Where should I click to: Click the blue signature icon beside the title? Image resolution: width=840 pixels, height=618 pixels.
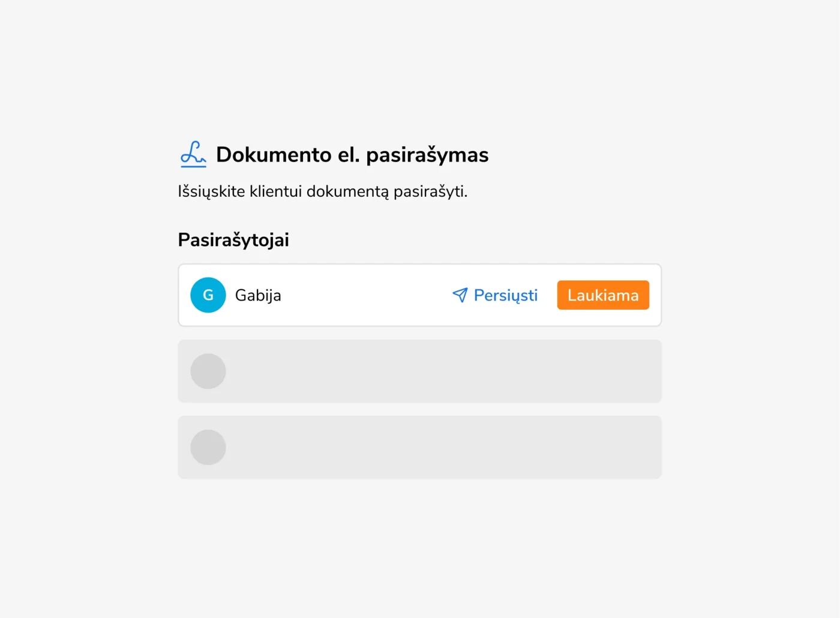tap(193, 154)
